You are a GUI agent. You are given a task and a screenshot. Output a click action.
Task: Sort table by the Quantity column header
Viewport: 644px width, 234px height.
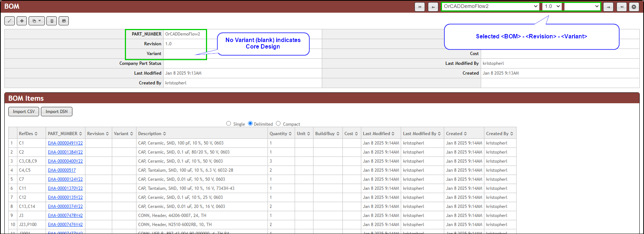[x=280, y=134]
